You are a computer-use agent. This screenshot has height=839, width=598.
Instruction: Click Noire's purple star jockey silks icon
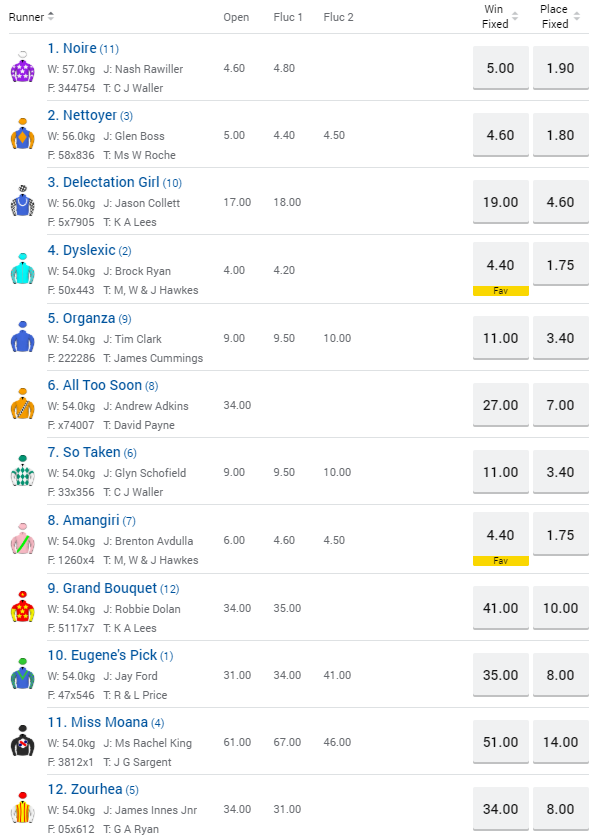[22, 67]
